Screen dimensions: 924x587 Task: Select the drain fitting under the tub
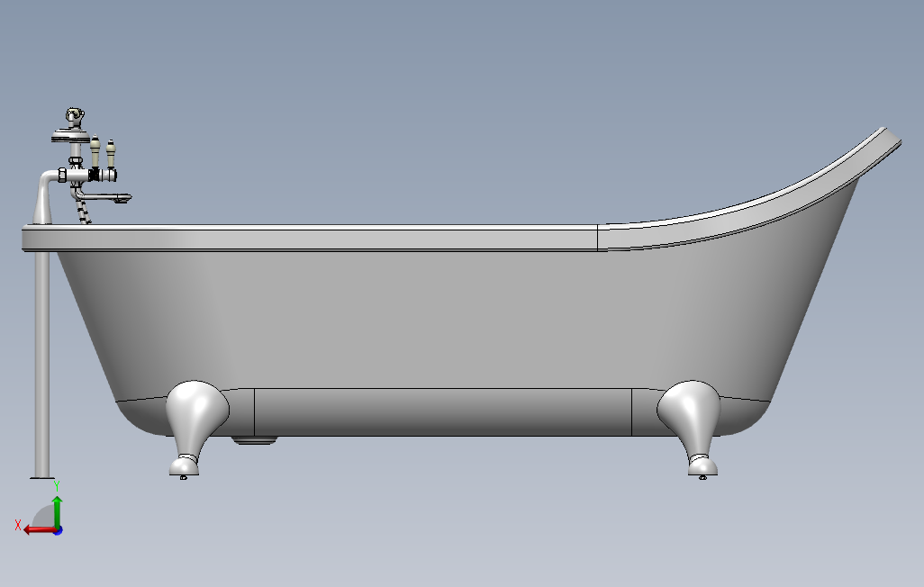pyautogui.click(x=254, y=439)
